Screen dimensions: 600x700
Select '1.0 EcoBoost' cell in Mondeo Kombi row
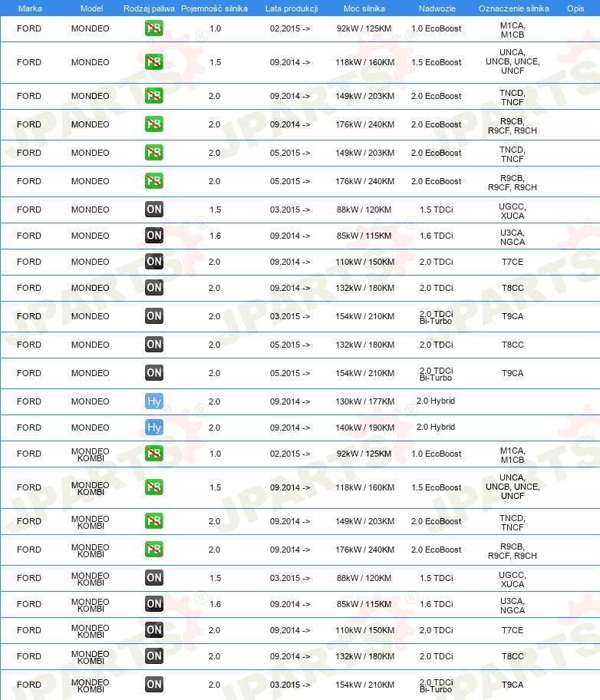coord(436,454)
